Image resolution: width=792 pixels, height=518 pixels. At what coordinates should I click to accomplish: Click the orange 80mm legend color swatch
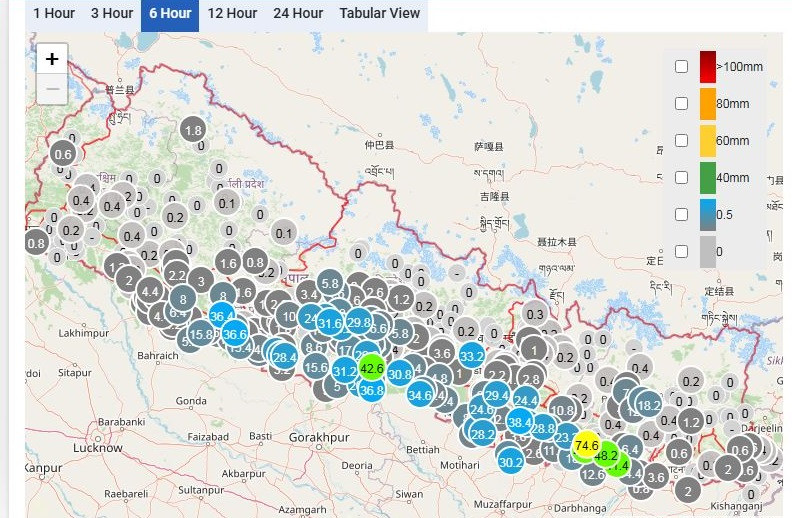pyautogui.click(x=707, y=103)
